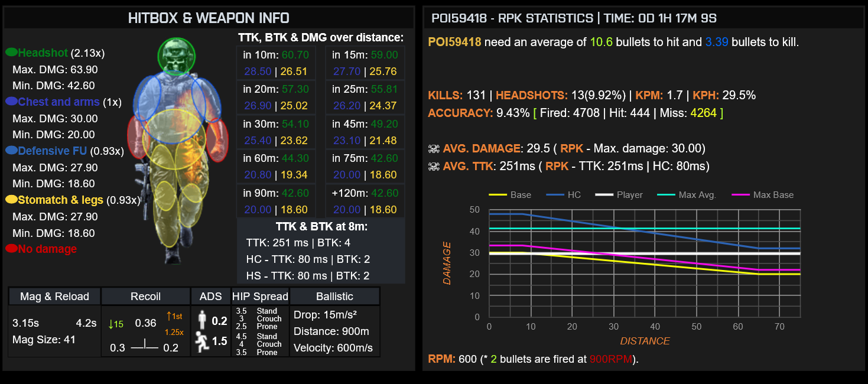Viewport: 868px width, 384px height.
Task: Select the Mag & Reload column header
Action: pos(54,297)
